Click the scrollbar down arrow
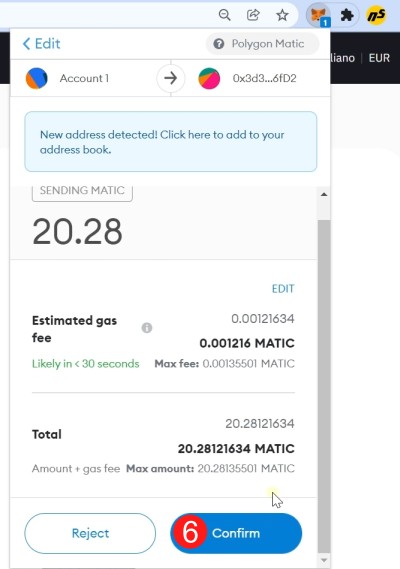Viewport: 400px width, 569px height. coord(324,561)
